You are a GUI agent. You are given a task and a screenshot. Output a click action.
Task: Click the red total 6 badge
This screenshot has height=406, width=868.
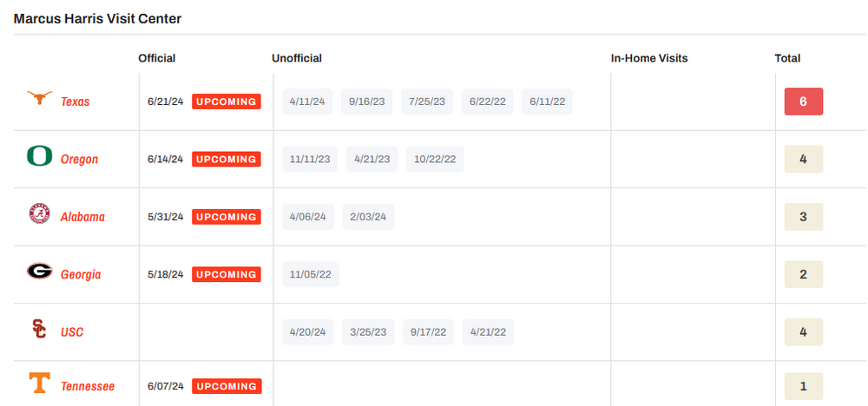coord(803,101)
